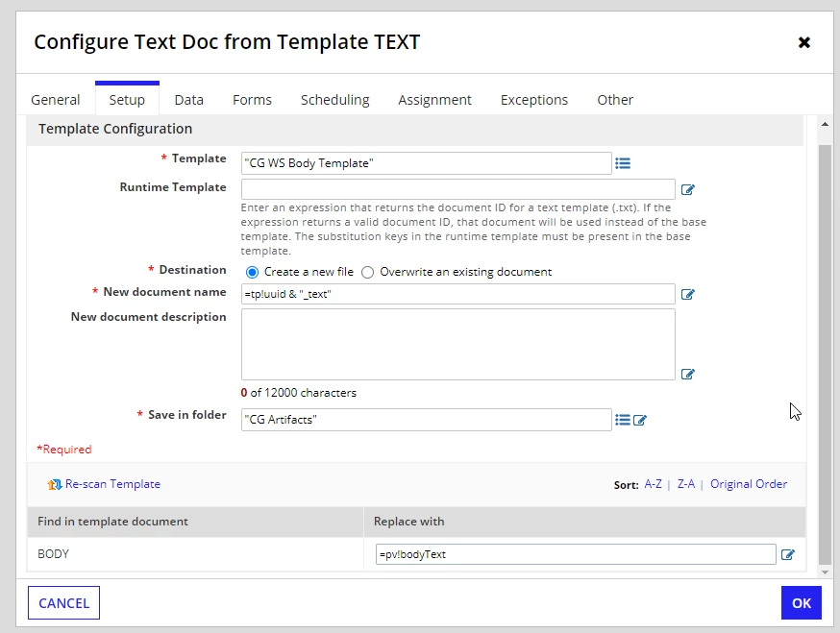Switch to the Setup tab
Image resolution: width=840 pixels, height=633 pixels.
tap(127, 100)
